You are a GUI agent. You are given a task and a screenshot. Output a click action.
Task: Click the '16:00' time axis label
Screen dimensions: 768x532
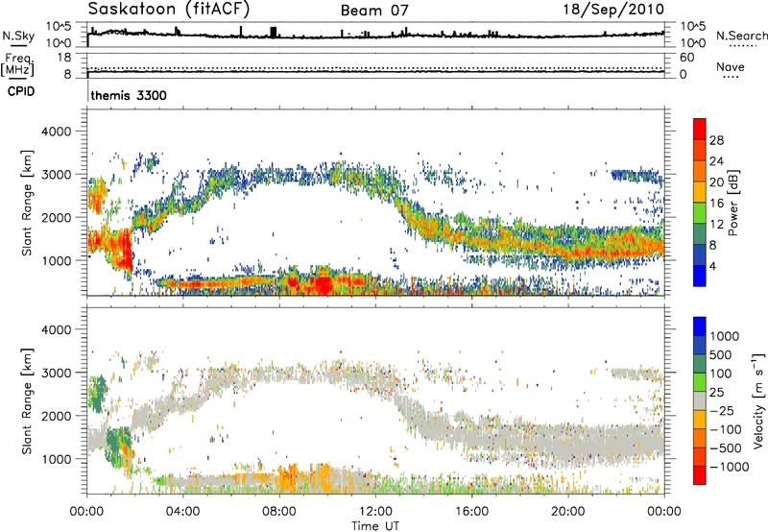(x=471, y=512)
